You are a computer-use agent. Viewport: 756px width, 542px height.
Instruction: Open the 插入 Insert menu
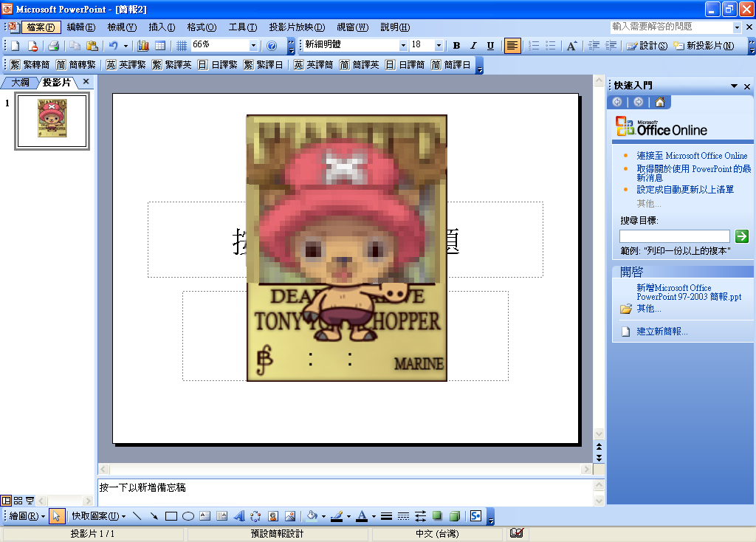(162, 27)
